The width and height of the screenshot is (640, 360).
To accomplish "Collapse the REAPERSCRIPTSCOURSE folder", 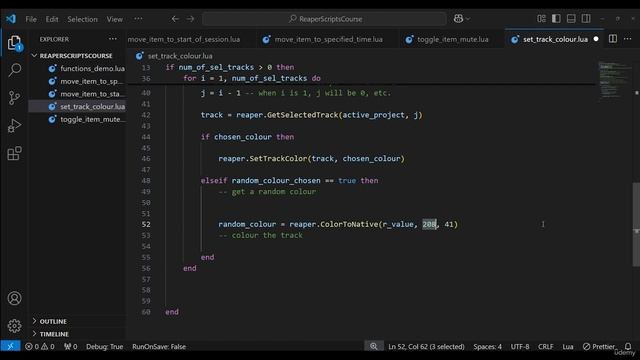I will tap(76, 56).
